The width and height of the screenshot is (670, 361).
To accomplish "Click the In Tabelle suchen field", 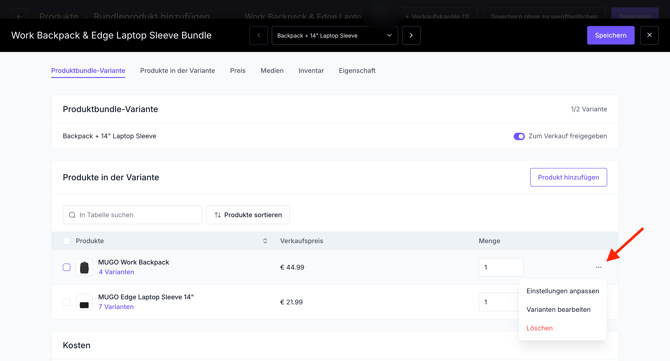I will point(132,215).
